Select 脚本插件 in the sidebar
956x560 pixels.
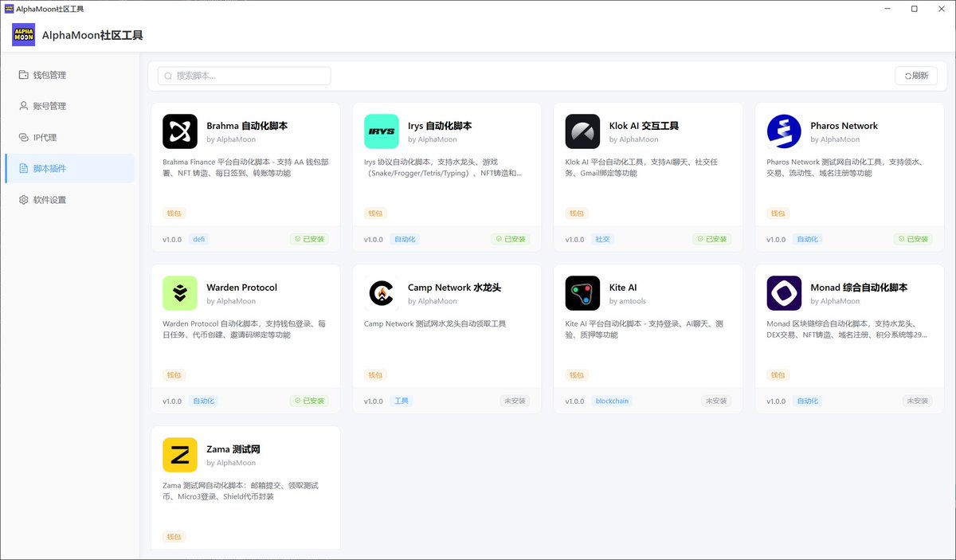pos(69,168)
